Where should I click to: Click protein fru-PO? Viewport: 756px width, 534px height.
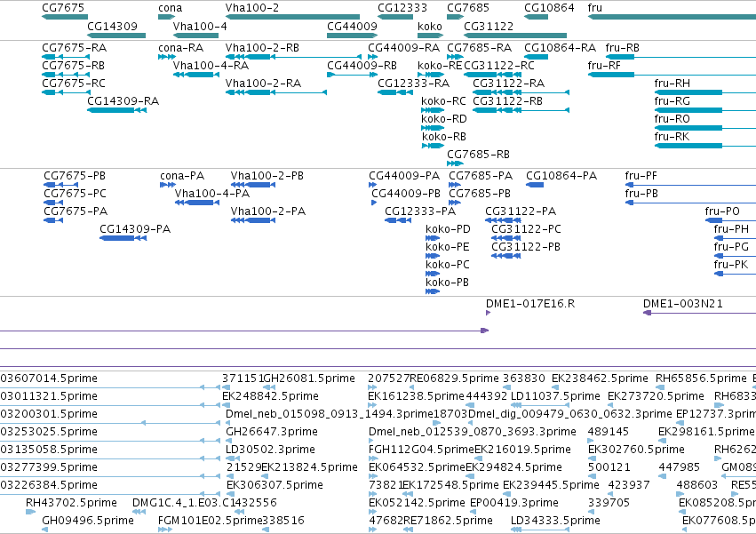tap(722, 211)
